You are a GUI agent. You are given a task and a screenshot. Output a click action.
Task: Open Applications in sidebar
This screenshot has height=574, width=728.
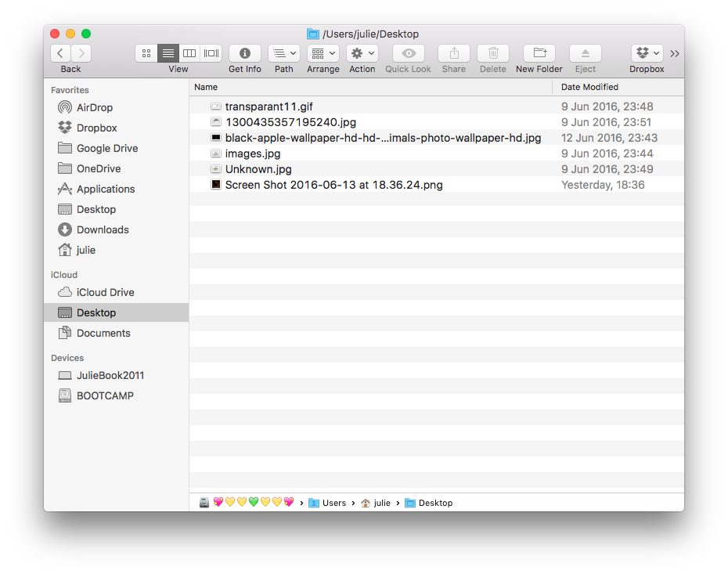pyautogui.click(x=116, y=189)
